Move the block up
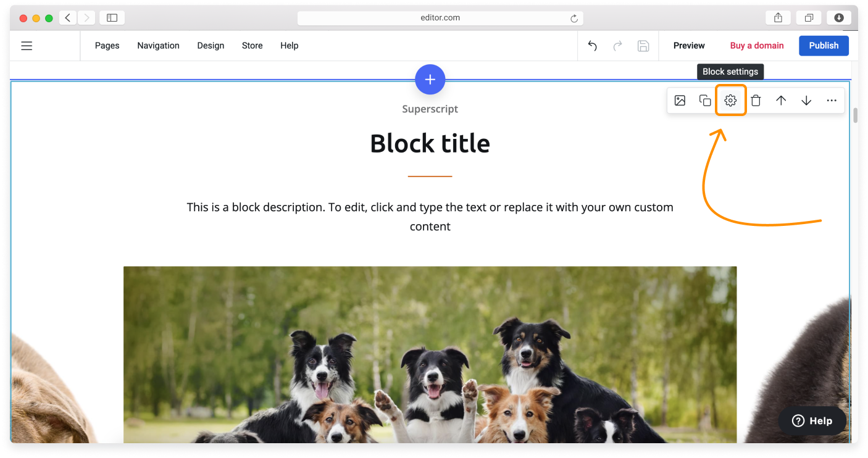Image resolution: width=868 pixels, height=458 pixels. 781,101
